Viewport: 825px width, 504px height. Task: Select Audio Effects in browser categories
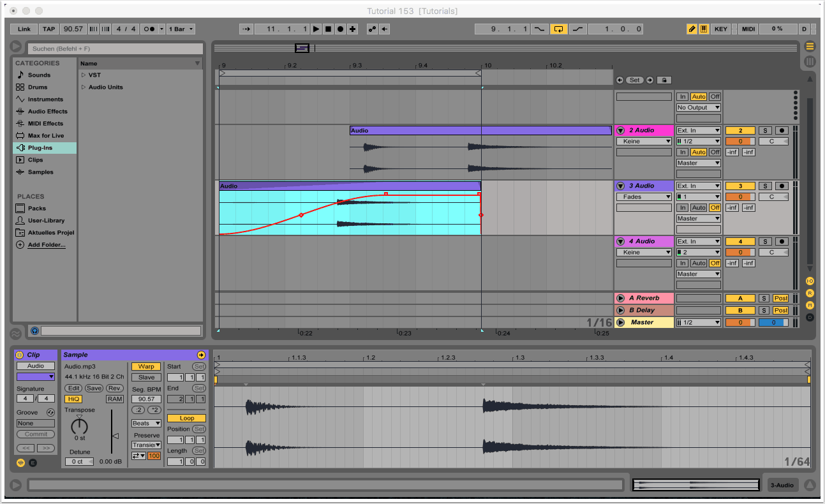pos(47,112)
